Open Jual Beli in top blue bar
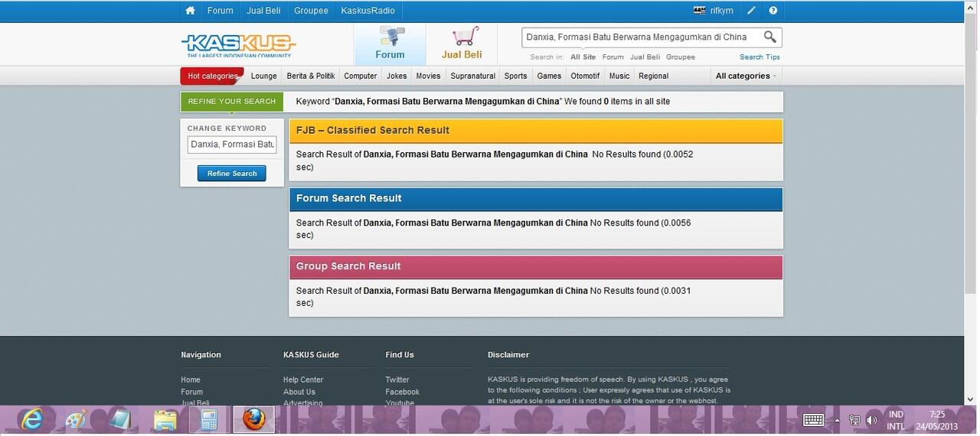Viewport: 980px width, 436px height. tap(263, 11)
